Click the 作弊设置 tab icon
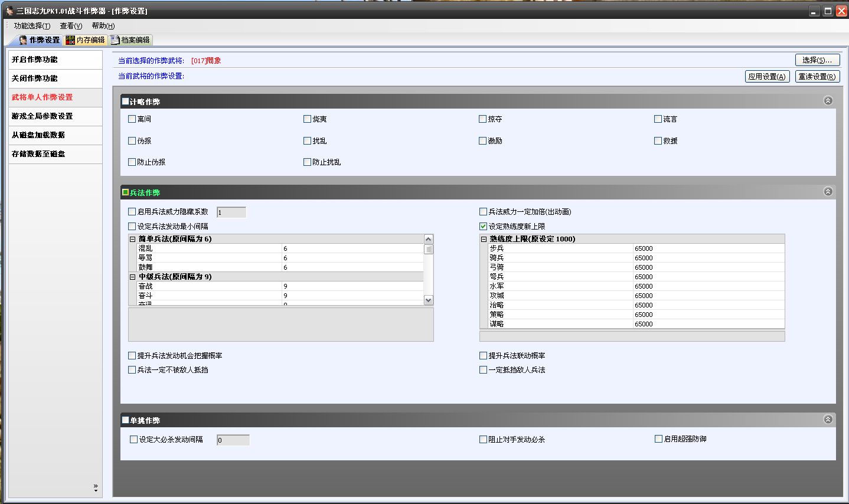 pos(23,40)
